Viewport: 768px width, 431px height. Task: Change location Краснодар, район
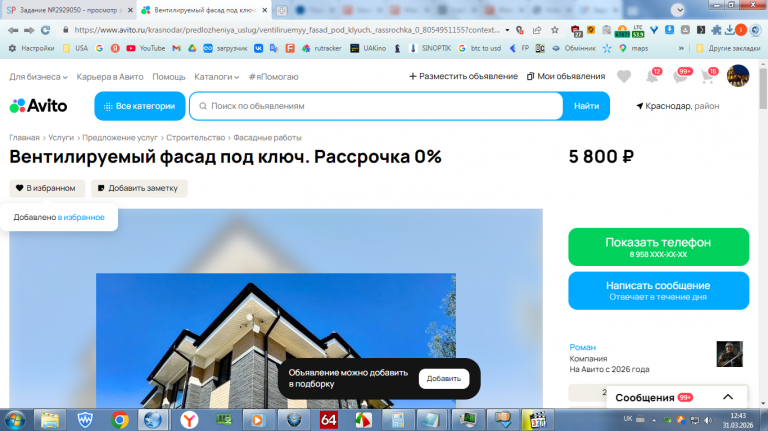tap(678, 106)
